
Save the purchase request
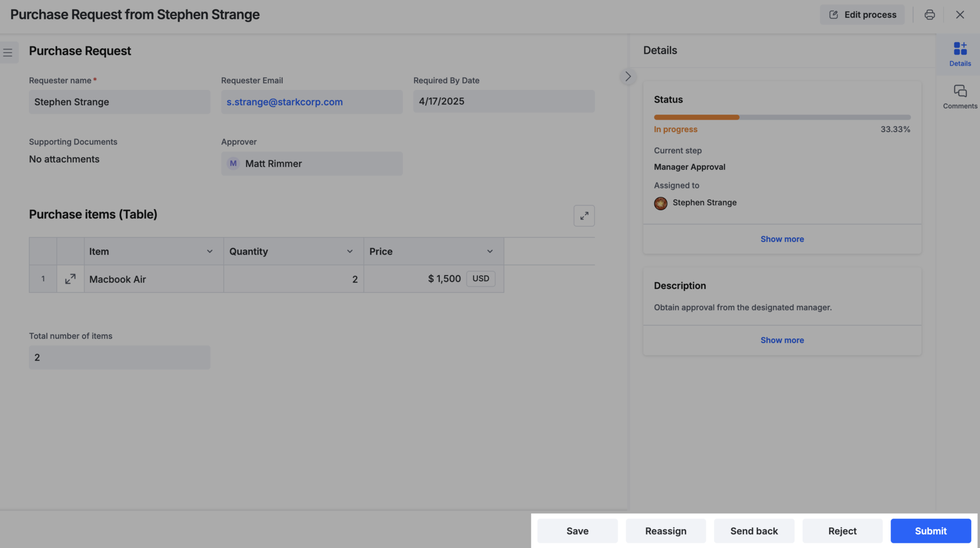577,531
